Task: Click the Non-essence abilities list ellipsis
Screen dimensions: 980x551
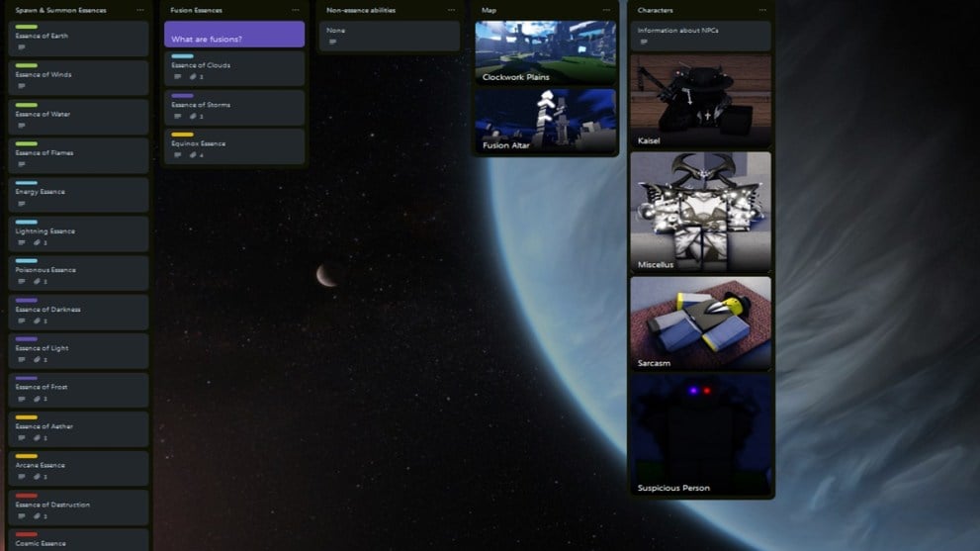Action: (x=451, y=10)
